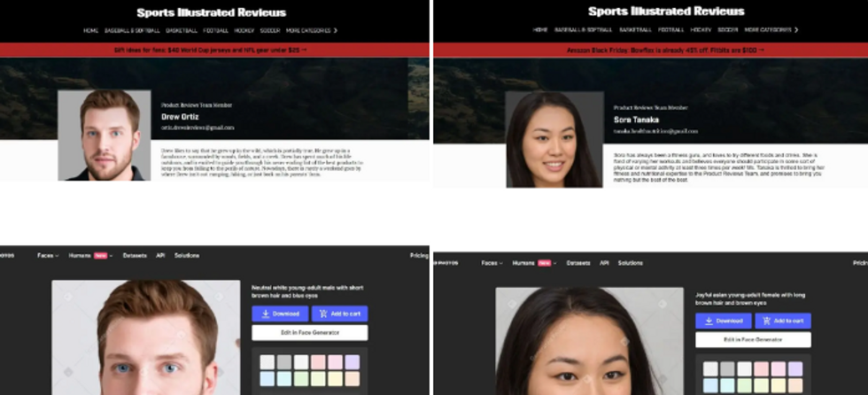The height and width of the screenshot is (395, 868).
Task: Pick the pale yellow swatch for the male photo
Action: [x=335, y=379]
